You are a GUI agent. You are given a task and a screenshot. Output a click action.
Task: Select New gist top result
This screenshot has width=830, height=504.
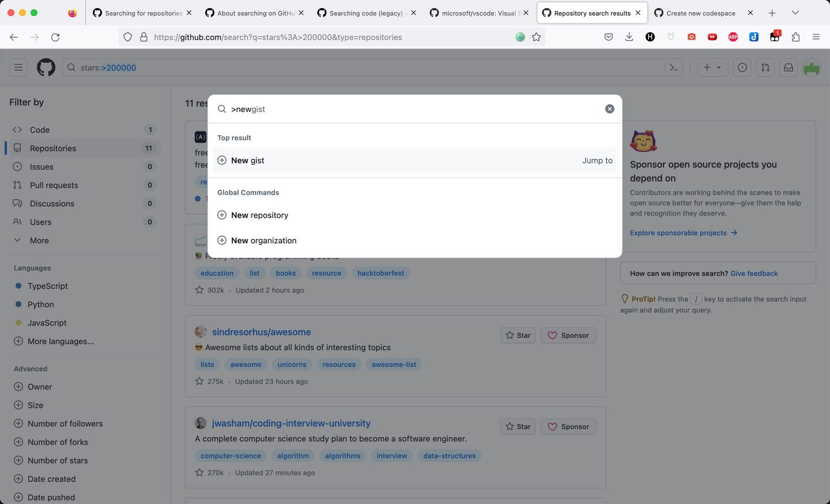click(x=415, y=160)
